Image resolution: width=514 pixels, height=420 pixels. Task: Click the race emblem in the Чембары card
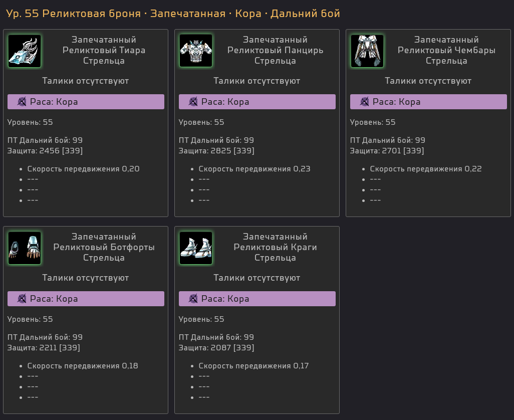pyautogui.click(x=364, y=102)
